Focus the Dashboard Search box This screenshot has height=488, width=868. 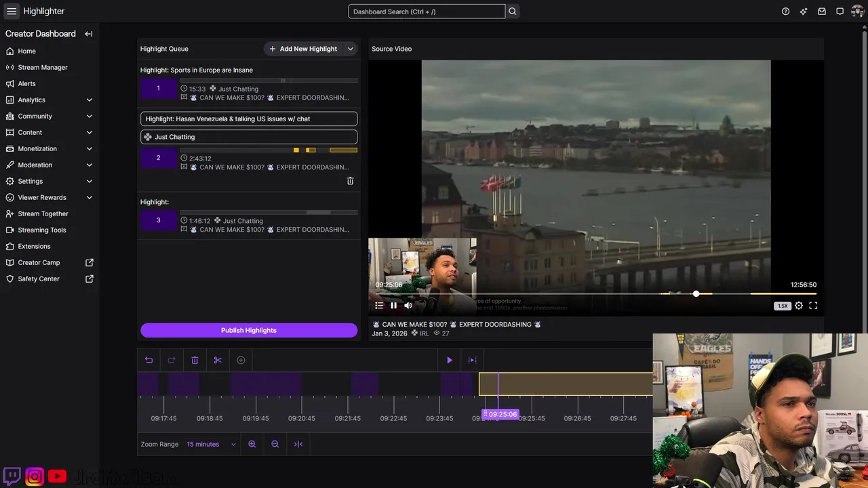coord(427,12)
